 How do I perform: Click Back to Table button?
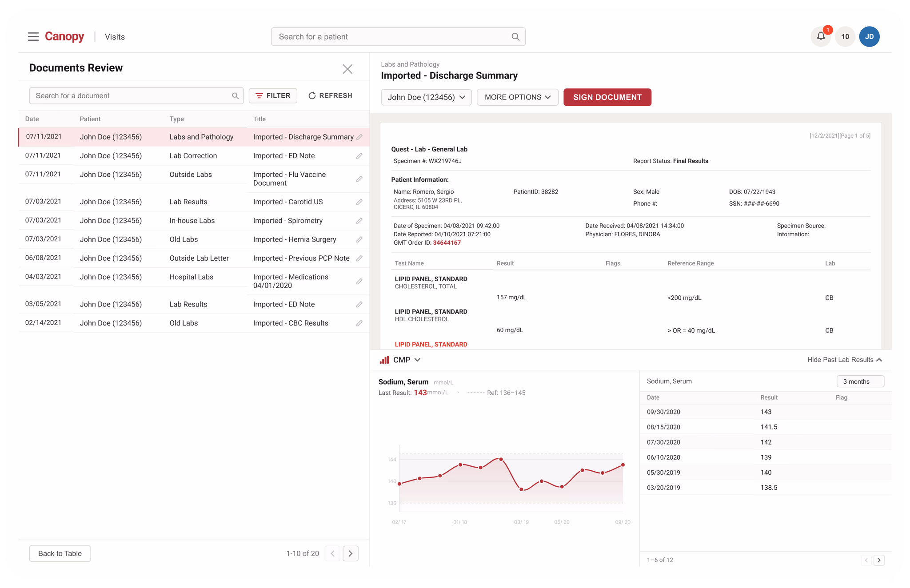pyautogui.click(x=60, y=553)
